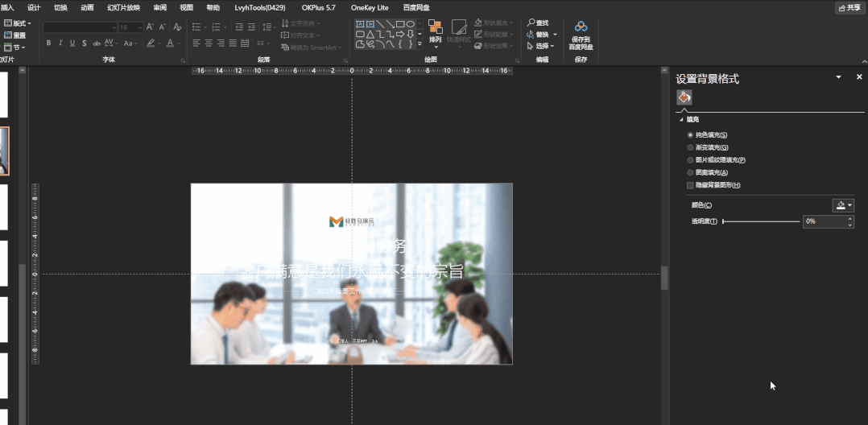
Task: Select the triangle shape in gallery
Action: pyautogui.click(x=370, y=34)
